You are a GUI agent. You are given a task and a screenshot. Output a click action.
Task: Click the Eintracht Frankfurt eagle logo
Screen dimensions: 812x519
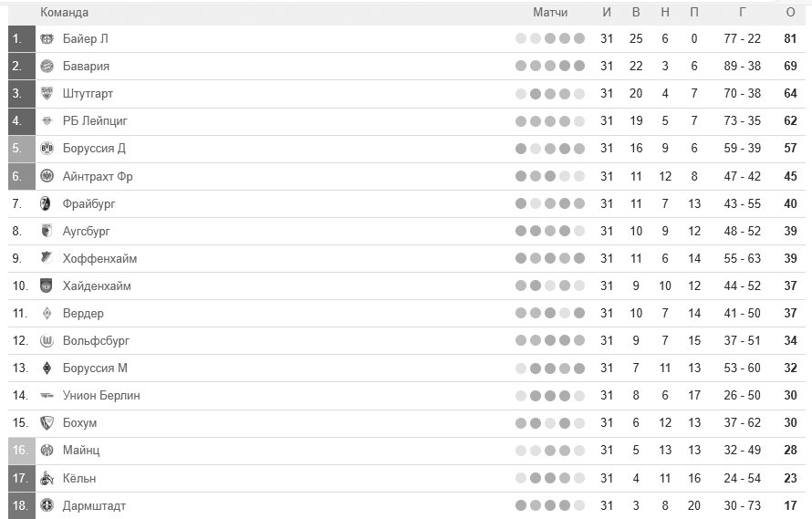47,176
